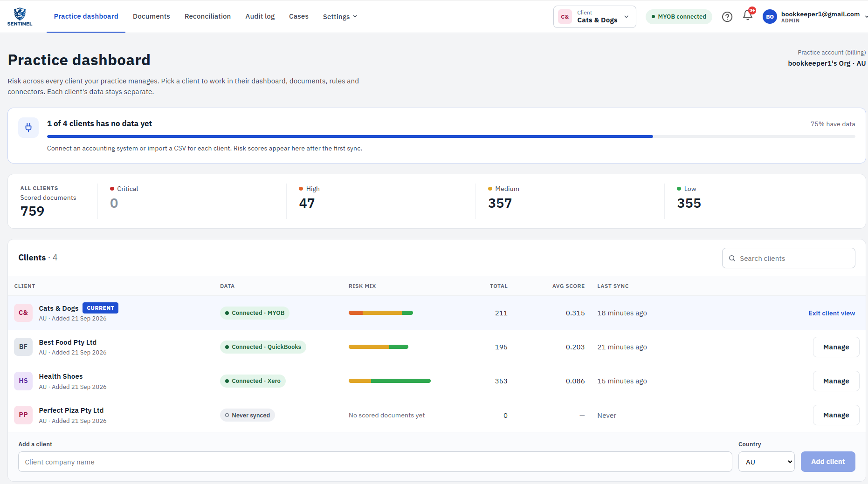Click Connected · QuickBooks status pill
This screenshot has width=868, height=484.
click(x=263, y=347)
